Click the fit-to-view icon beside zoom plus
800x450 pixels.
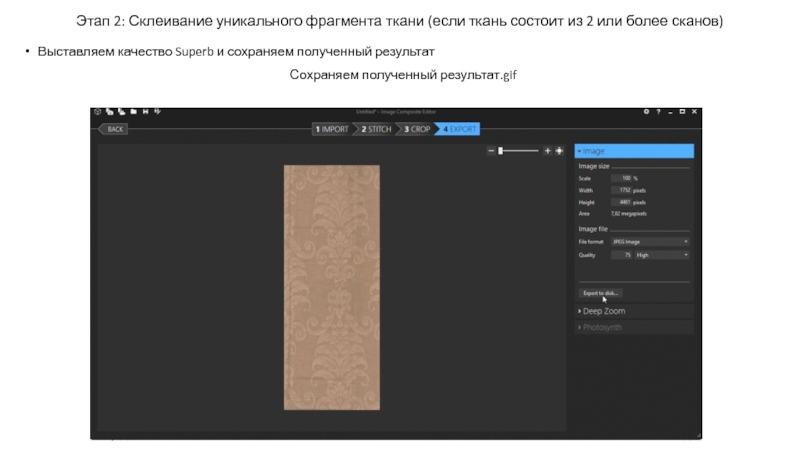tap(559, 151)
